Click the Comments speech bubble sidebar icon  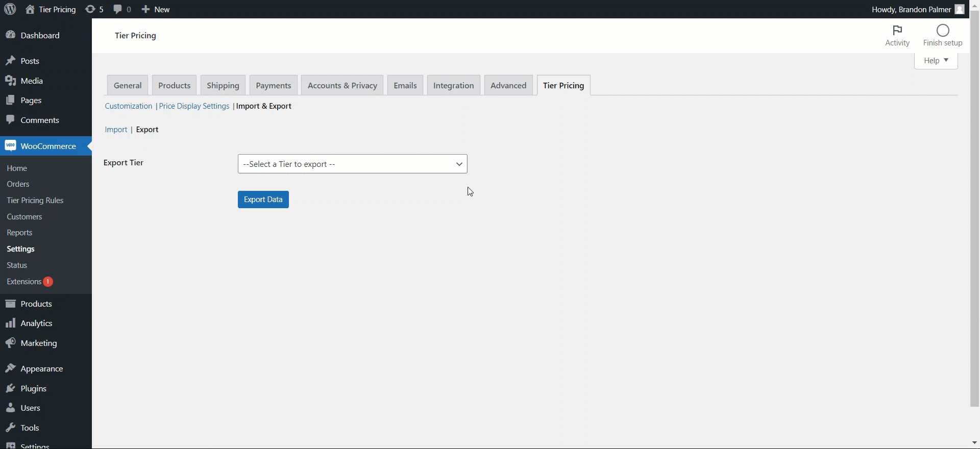[10, 120]
